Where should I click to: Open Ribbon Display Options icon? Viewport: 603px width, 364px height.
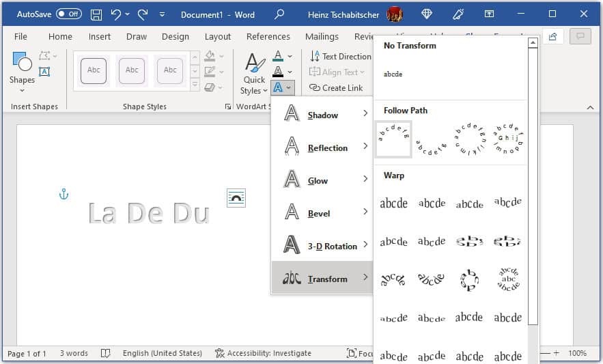489,14
